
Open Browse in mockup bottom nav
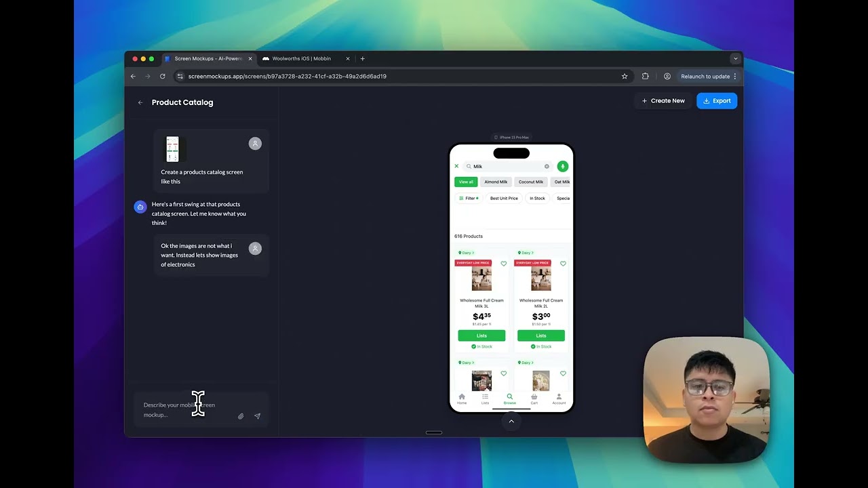pyautogui.click(x=510, y=399)
